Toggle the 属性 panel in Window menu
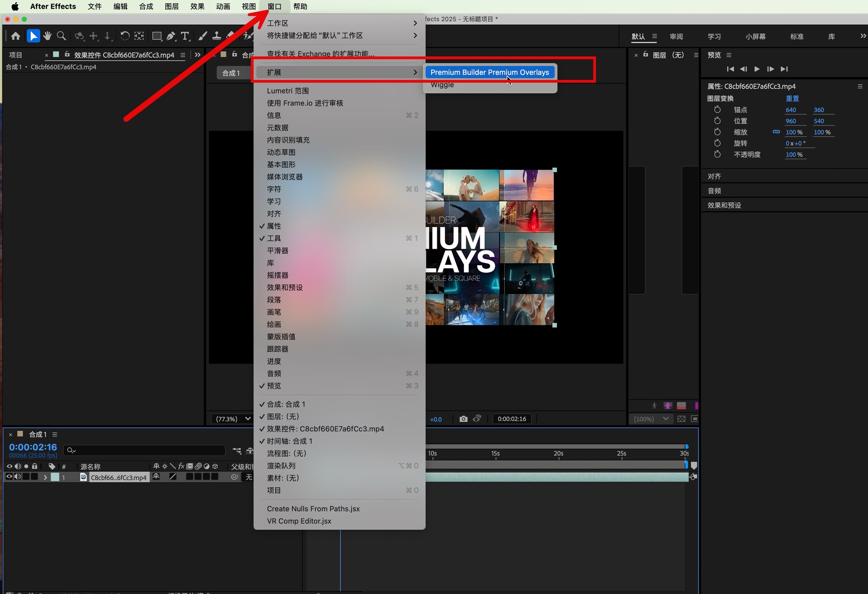This screenshot has height=594, width=868. 274,226
